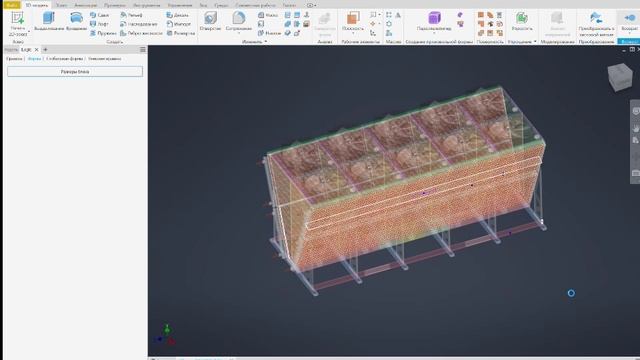Open dropdown under Начать 2D-эскиз
Viewport: 640px width, 360px height.
pyautogui.click(x=29, y=32)
